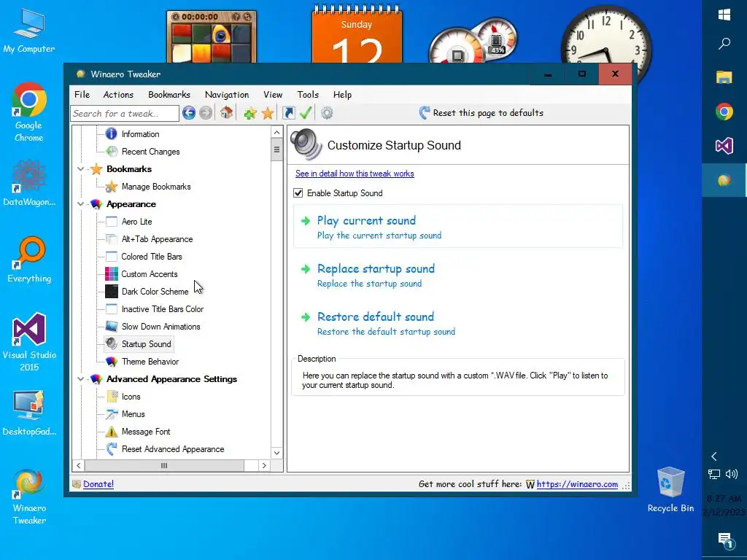Select Aero Lite in the tree
The image size is (747, 560).
[x=136, y=222]
